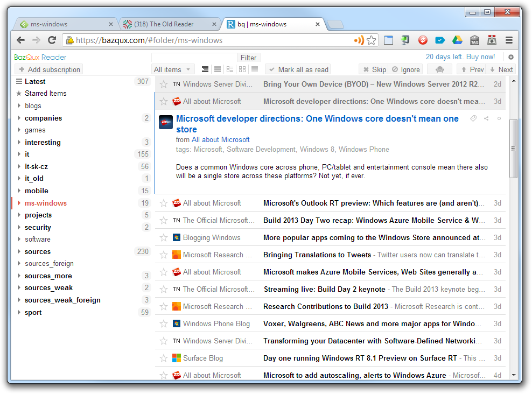Click the TAG extension icon in toolbar
Viewport: 532px width, 394px height.
(475, 40)
